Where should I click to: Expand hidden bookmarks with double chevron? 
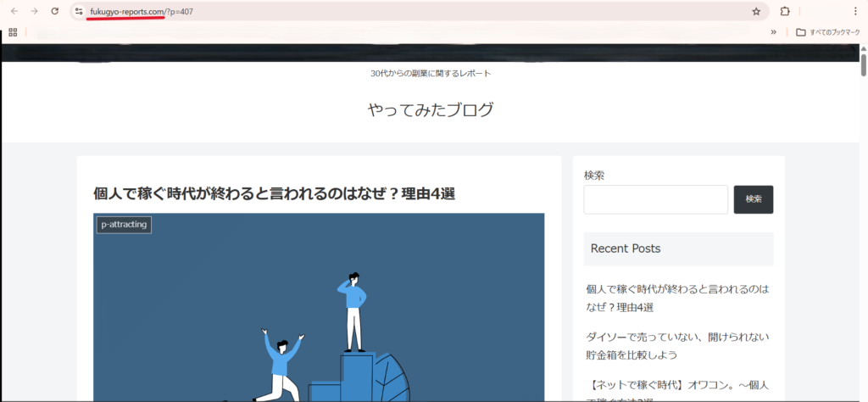click(x=773, y=32)
